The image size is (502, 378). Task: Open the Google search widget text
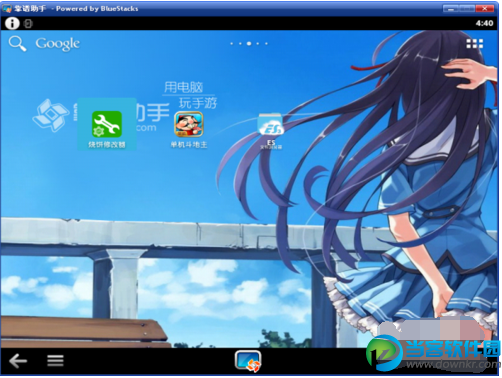pyautogui.click(x=58, y=44)
